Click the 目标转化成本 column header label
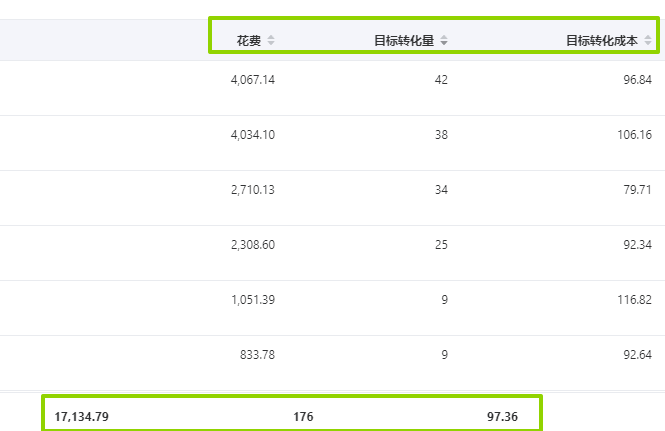665x431 pixels. pyautogui.click(x=602, y=41)
